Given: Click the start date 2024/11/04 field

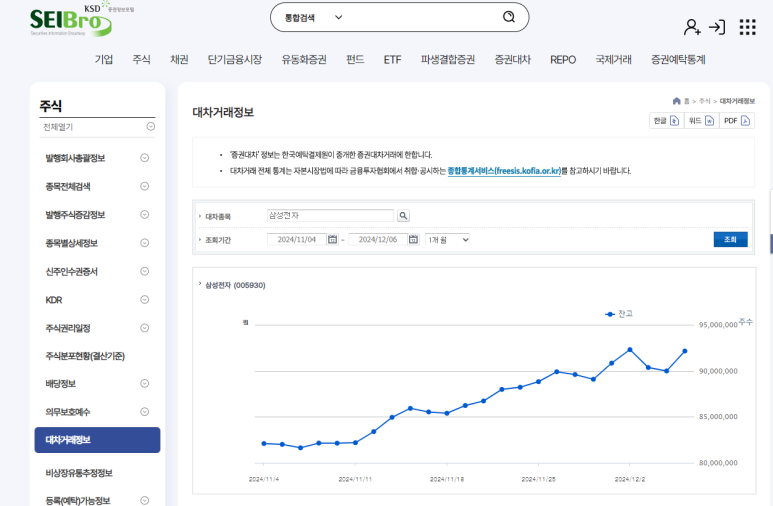Looking at the screenshot, I should pyautogui.click(x=296, y=239).
